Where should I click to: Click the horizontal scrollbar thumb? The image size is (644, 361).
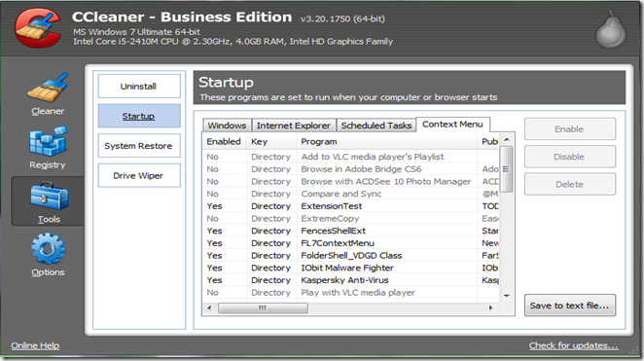pyautogui.click(x=263, y=308)
